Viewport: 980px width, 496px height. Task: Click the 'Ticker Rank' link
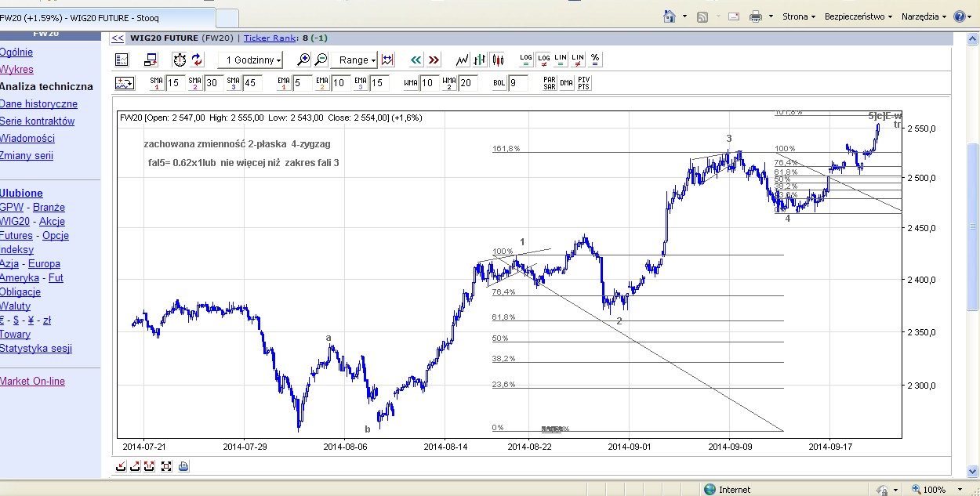pos(270,38)
